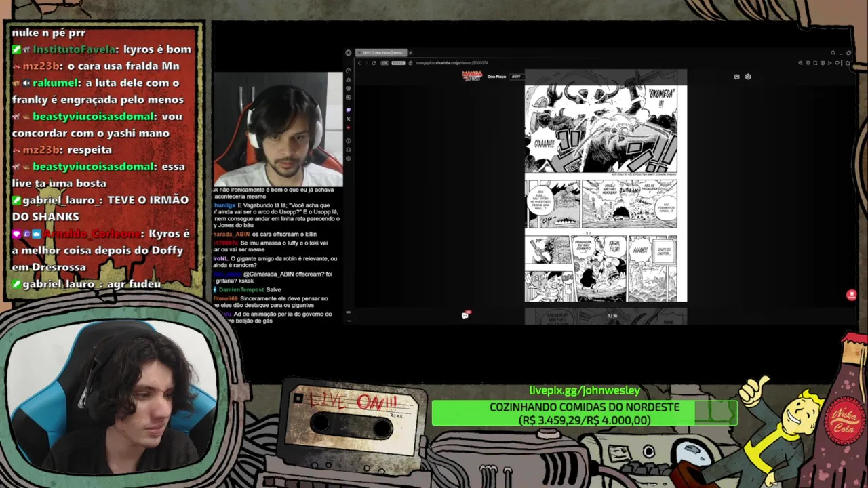Click the red floating button at page right
The image size is (868, 488).
coord(852,295)
